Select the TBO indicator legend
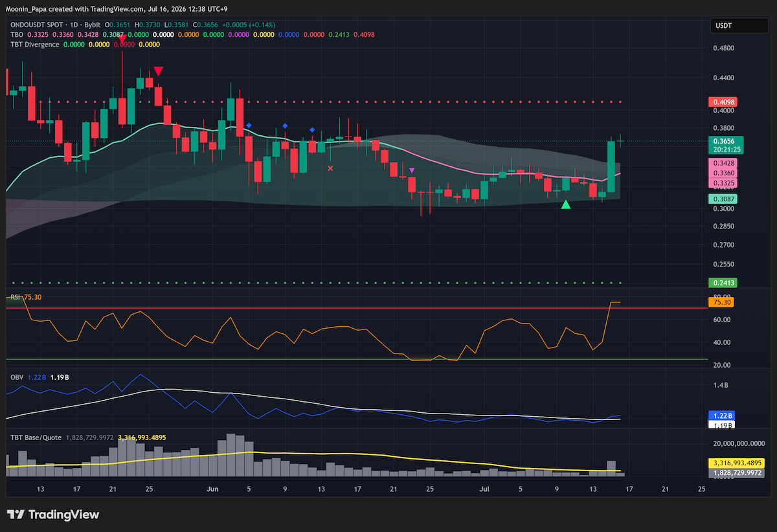The height and width of the screenshot is (532, 777). click(x=16, y=34)
